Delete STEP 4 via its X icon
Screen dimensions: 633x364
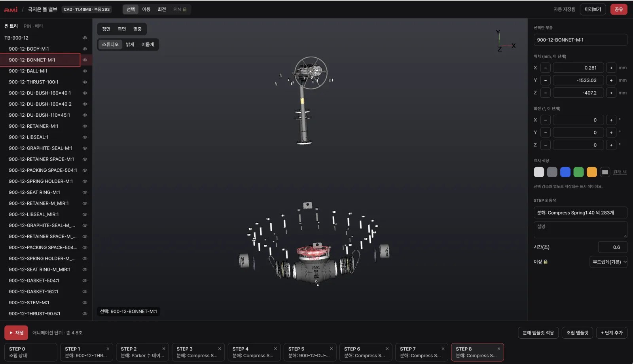point(275,349)
